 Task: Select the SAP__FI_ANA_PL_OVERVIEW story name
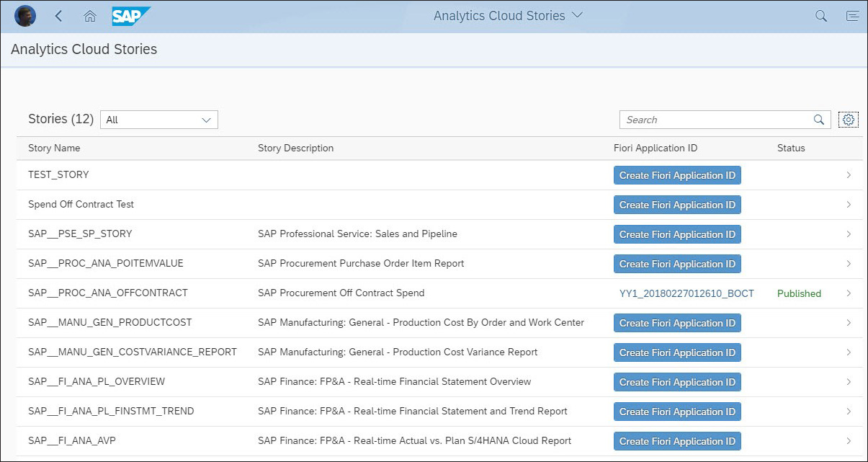coord(97,381)
